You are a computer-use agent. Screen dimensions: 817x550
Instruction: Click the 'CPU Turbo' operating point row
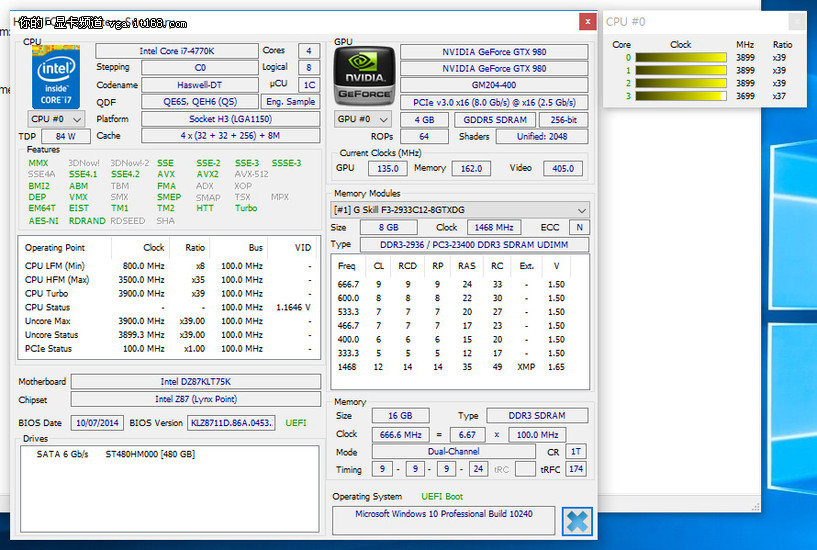[168, 294]
